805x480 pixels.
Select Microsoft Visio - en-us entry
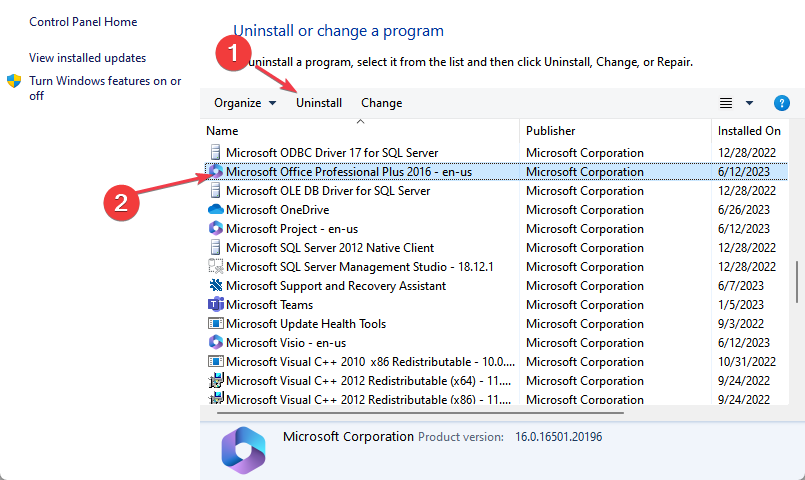(x=286, y=343)
